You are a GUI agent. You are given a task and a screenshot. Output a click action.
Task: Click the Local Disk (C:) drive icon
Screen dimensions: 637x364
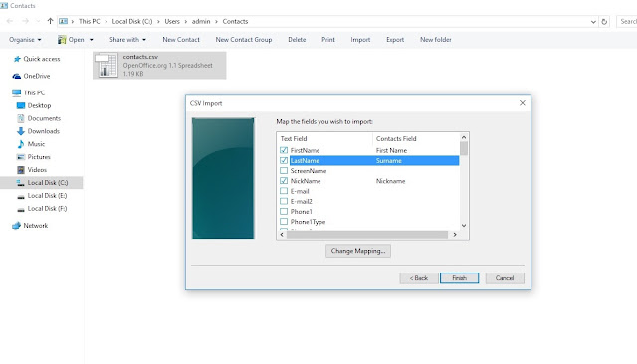pos(21,183)
